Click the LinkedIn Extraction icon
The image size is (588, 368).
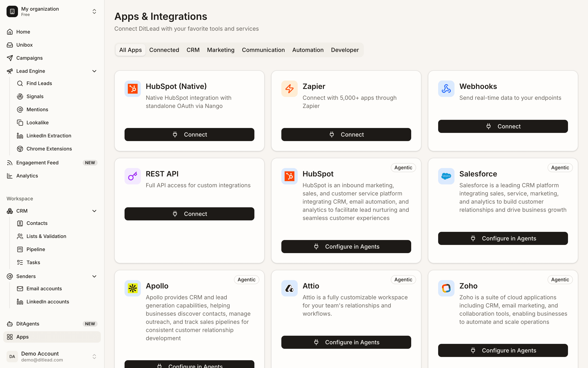20,136
